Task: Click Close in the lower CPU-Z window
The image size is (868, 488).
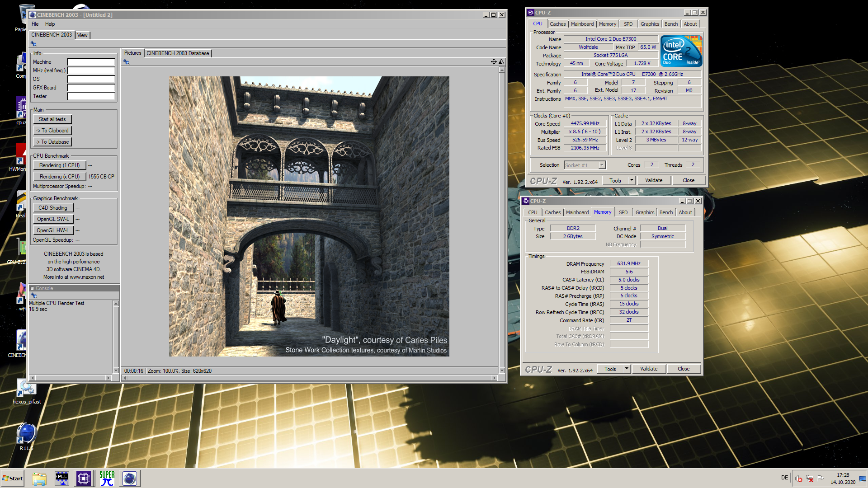Action: (684, 369)
